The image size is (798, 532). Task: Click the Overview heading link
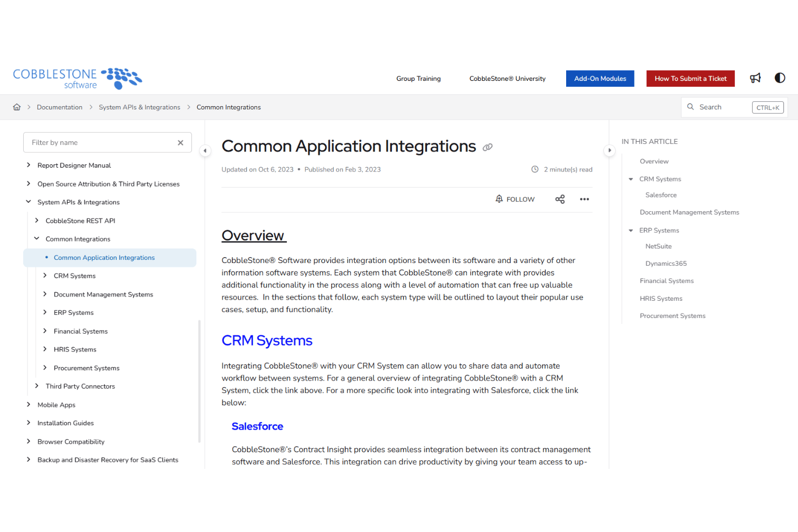[254, 236]
